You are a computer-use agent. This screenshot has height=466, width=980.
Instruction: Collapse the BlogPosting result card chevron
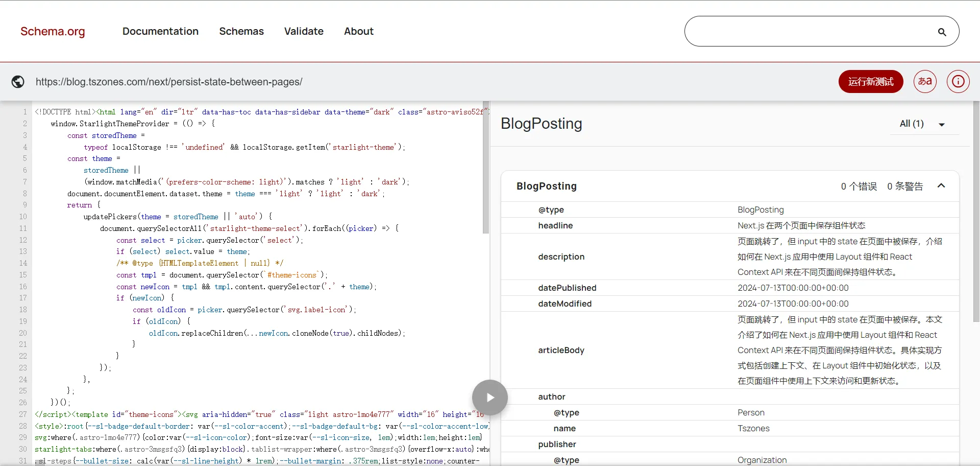click(x=941, y=186)
